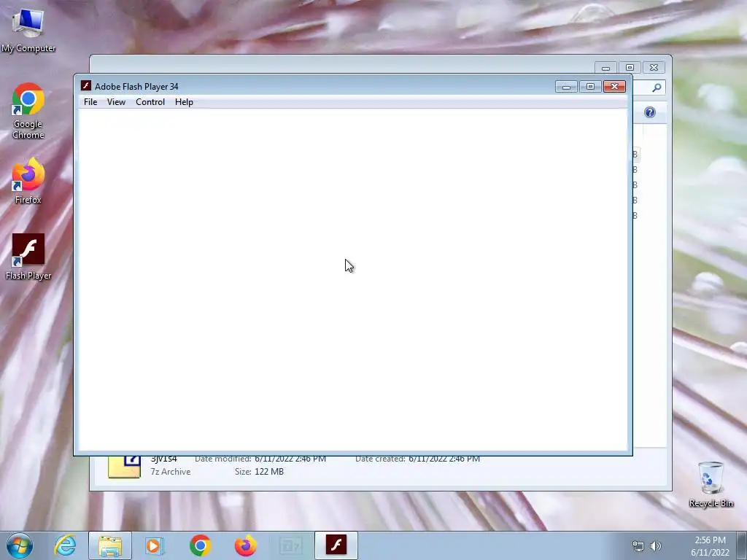Viewport: 747px width, 560px height.
Task: Minimize the Adobe Flash Player window
Action: click(x=566, y=86)
